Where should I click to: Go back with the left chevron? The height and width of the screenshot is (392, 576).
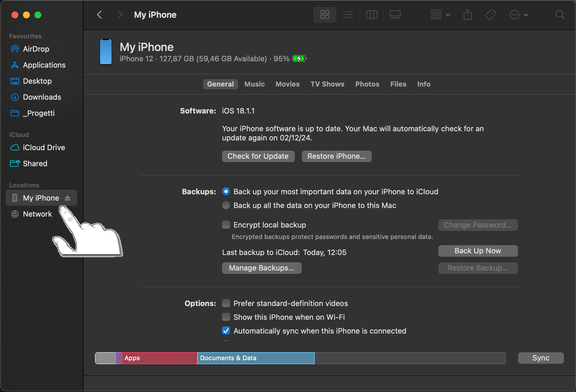click(100, 15)
